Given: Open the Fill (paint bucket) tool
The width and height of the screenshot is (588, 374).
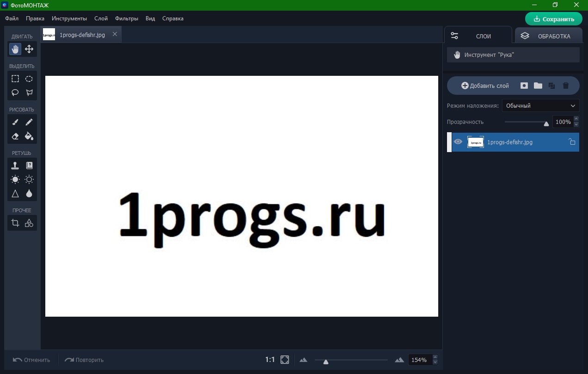Looking at the screenshot, I should 29,136.
